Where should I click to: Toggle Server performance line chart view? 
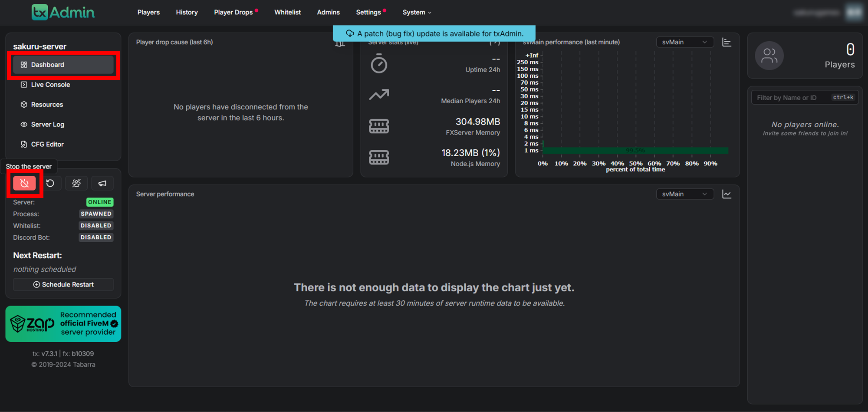727,194
